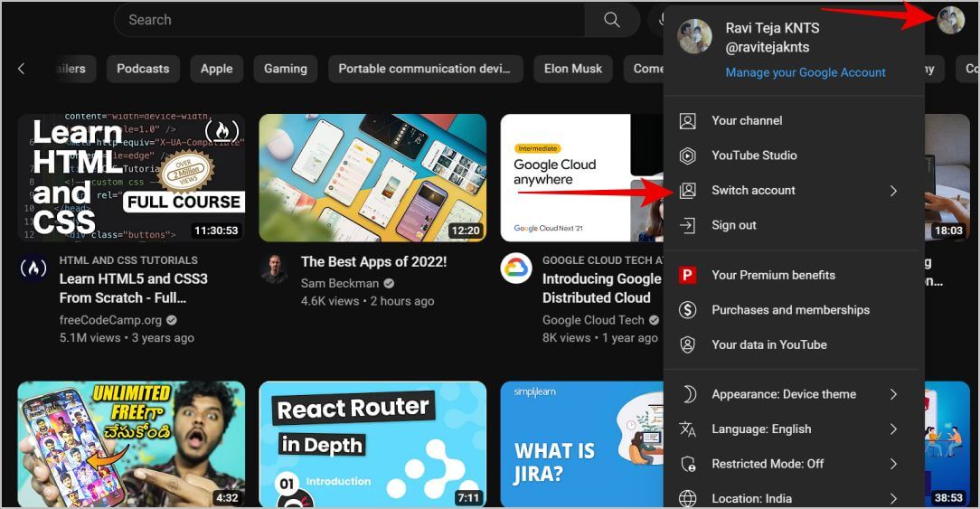Image resolution: width=980 pixels, height=509 pixels.
Task: Select the Apple filter chip
Action: 217,69
